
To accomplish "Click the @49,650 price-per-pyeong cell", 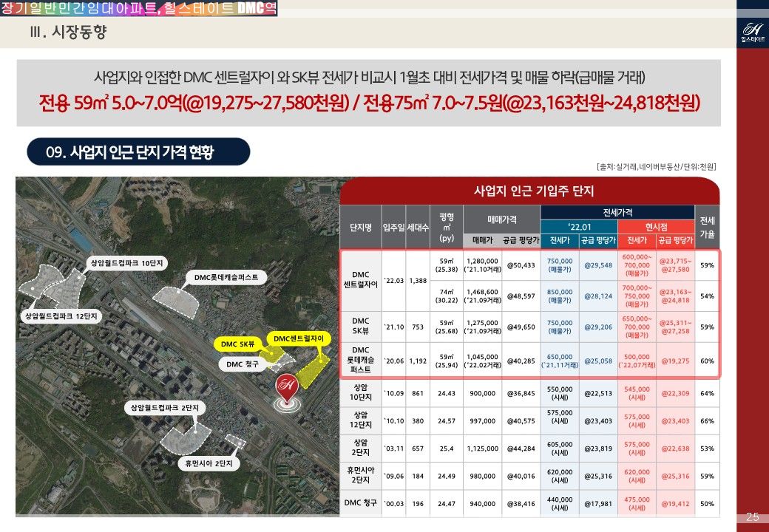I will click(x=521, y=327).
